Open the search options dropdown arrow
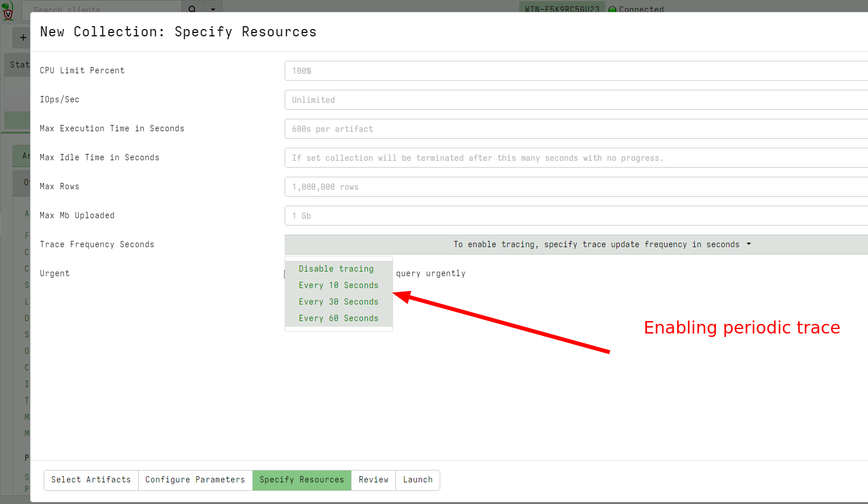The height and width of the screenshot is (504, 868). 212,9
